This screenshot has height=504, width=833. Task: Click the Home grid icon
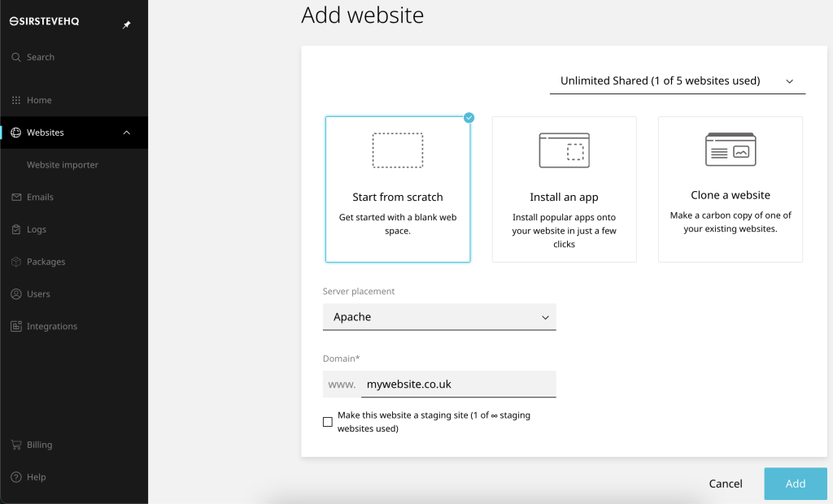[16, 100]
